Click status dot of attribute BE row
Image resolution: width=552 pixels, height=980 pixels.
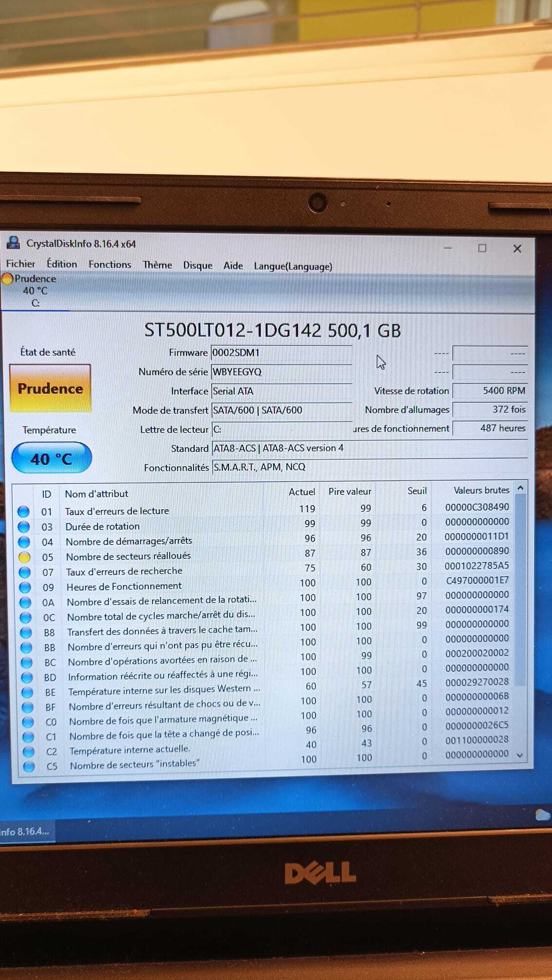[28, 692]
